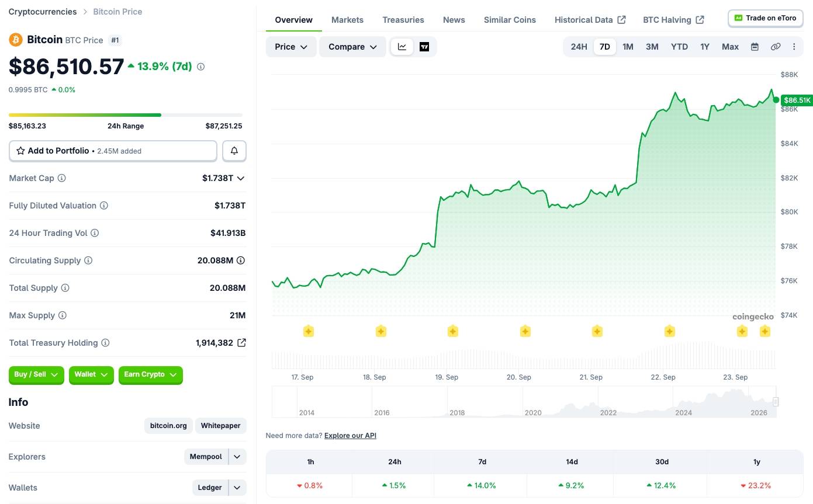
Task: Select the 1Y time range
Action: click(705, 47)
